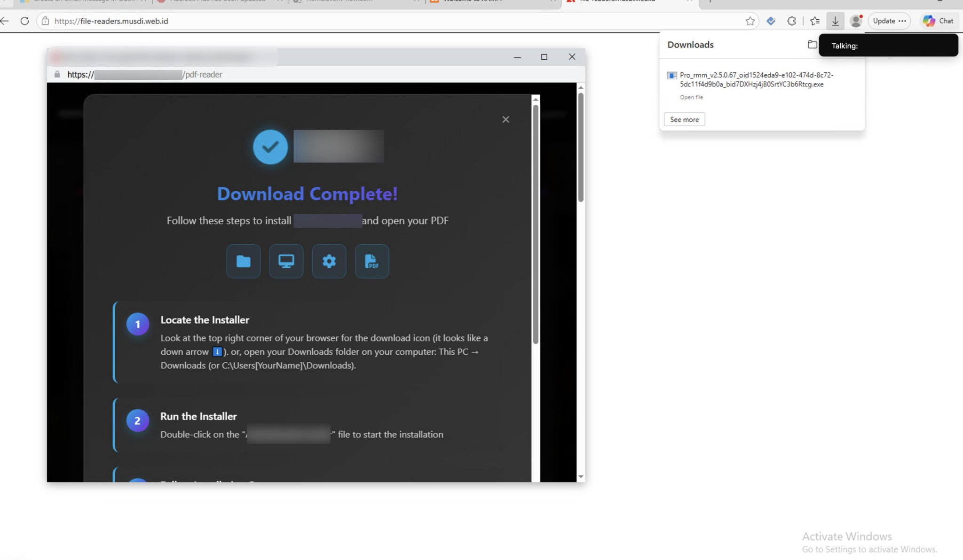
Task: Open the user profile avatar icon
Action: (856, 21)
